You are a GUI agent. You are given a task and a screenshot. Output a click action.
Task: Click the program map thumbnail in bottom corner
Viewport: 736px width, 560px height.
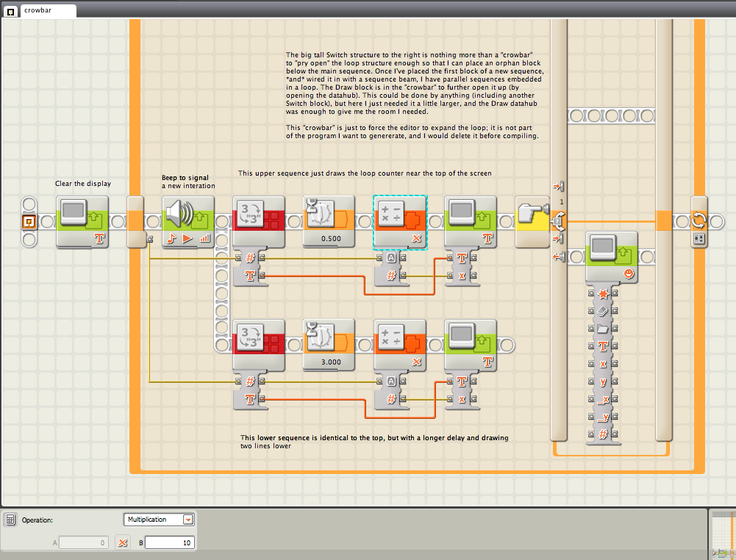pyautogui.click(x=724, y=536)
